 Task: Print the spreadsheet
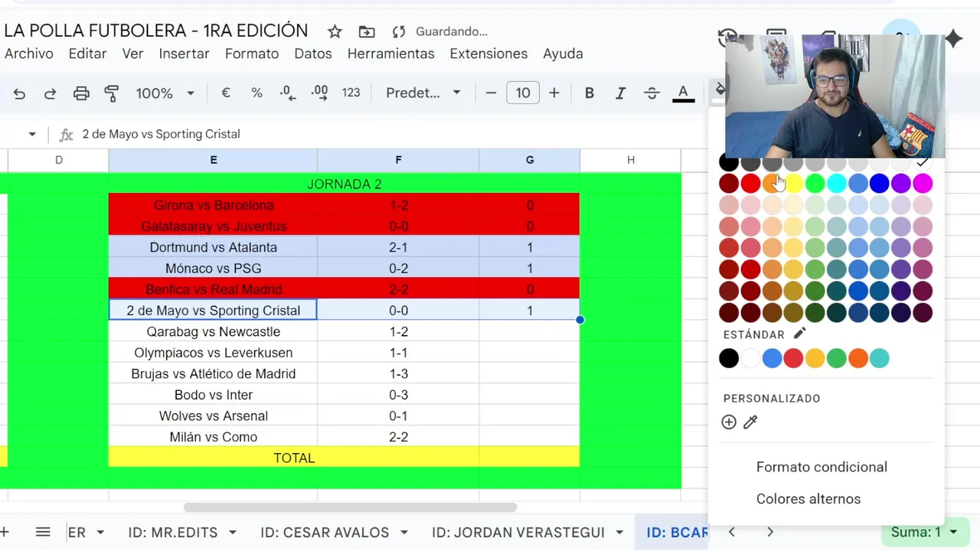coord(81,93)
